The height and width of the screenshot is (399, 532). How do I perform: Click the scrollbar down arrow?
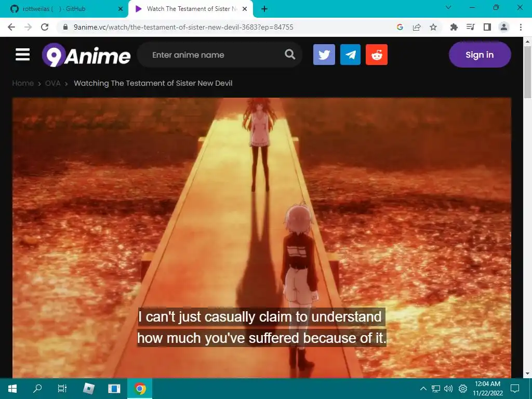pos(527,374)
